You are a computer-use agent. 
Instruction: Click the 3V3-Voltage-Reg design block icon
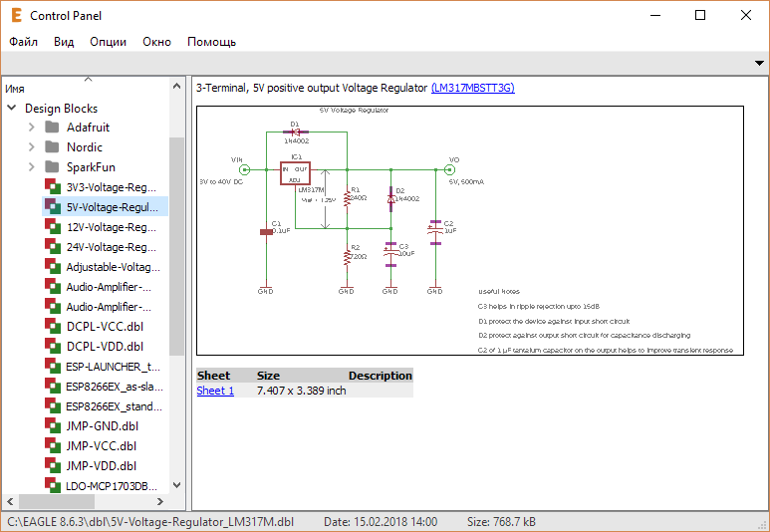(x=53, y=186)
